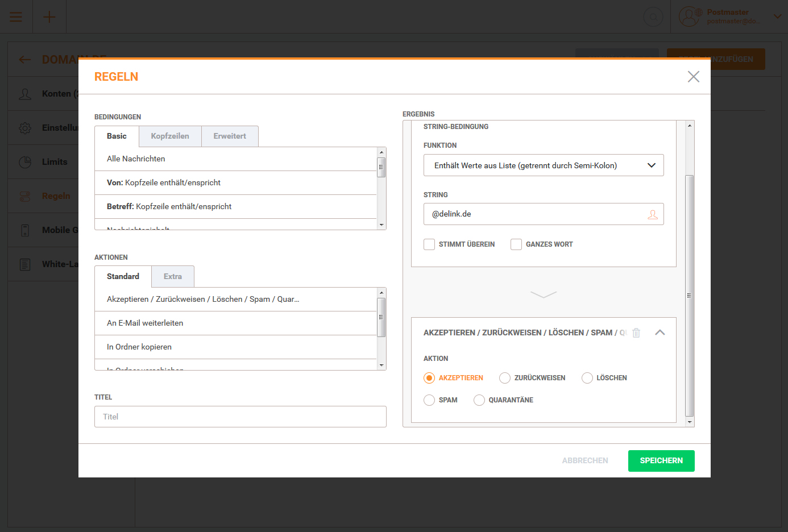Open the Extra actions tab

173,277
